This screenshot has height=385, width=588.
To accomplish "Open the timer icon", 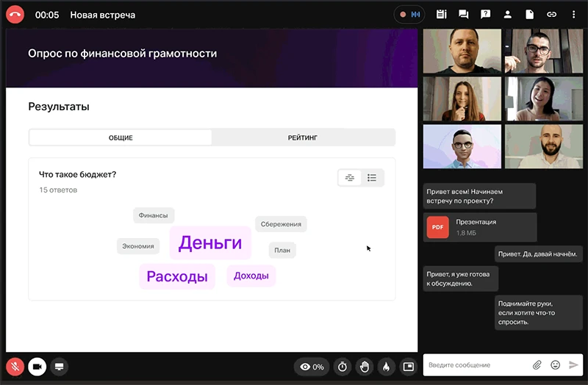I will [x=343, y=367].
